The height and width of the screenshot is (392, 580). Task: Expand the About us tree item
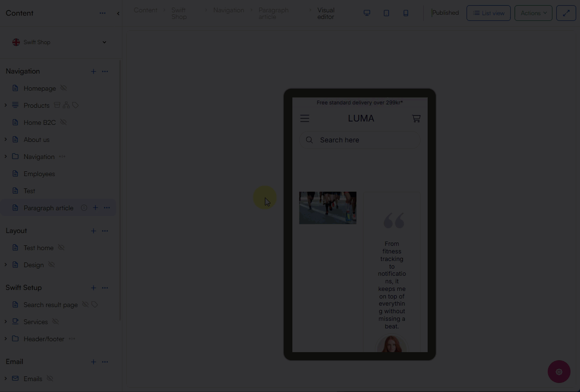[6, 140]
